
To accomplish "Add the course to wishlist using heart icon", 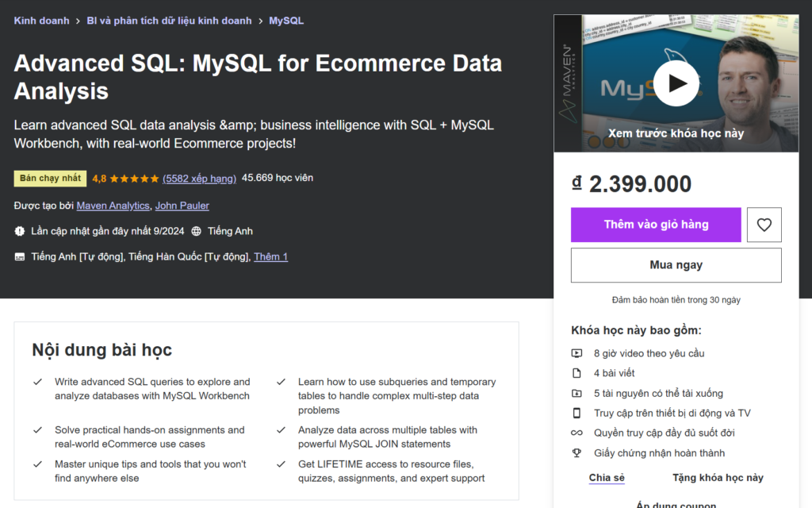I will pyautogui.click(x=764, y=225).
